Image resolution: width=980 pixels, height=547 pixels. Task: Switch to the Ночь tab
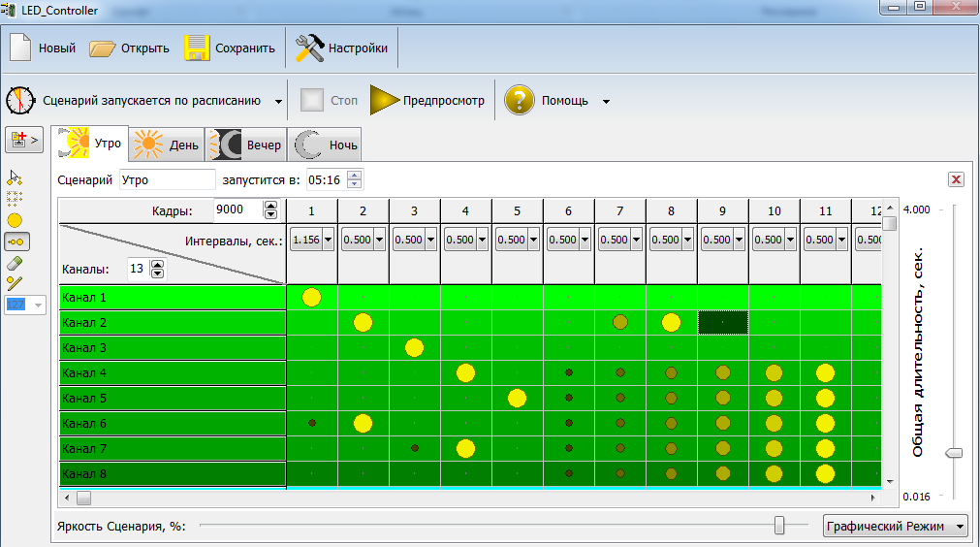(325, 145)
